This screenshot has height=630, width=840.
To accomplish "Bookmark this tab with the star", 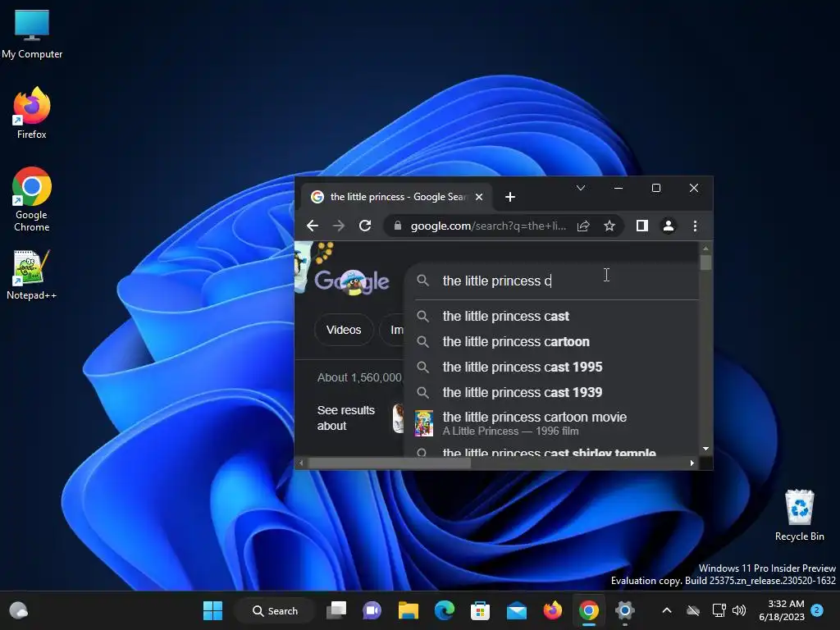I will click(x=609, y=226).
